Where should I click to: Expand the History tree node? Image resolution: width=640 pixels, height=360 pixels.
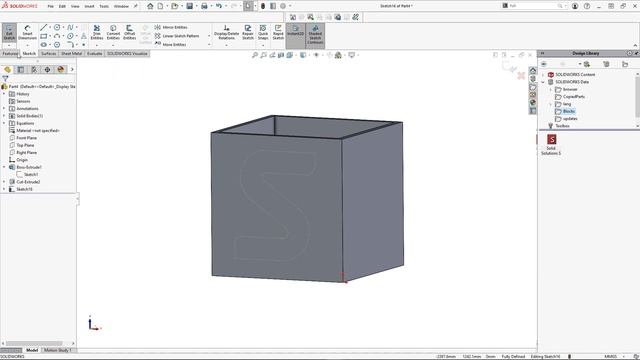(x=4, y=94)
